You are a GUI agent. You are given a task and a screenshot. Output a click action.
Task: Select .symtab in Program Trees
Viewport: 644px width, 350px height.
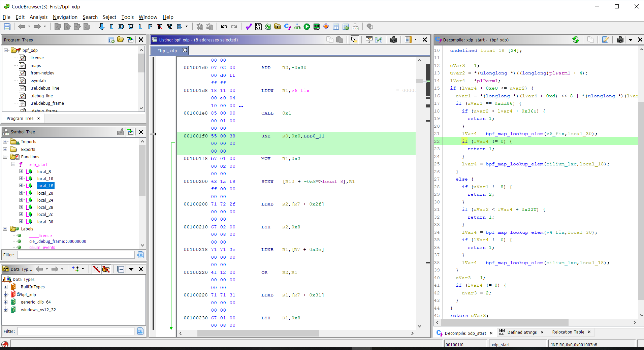click(38, 81)
